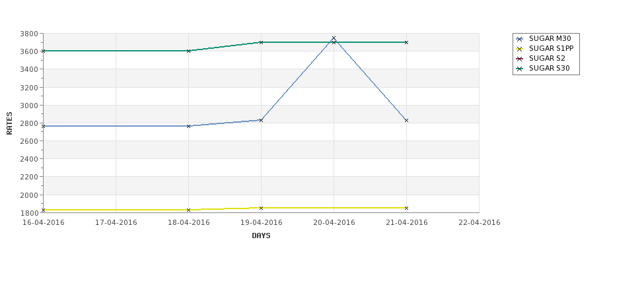Click the 18-04-2016 x-axis date label

[x=188, y=223]
